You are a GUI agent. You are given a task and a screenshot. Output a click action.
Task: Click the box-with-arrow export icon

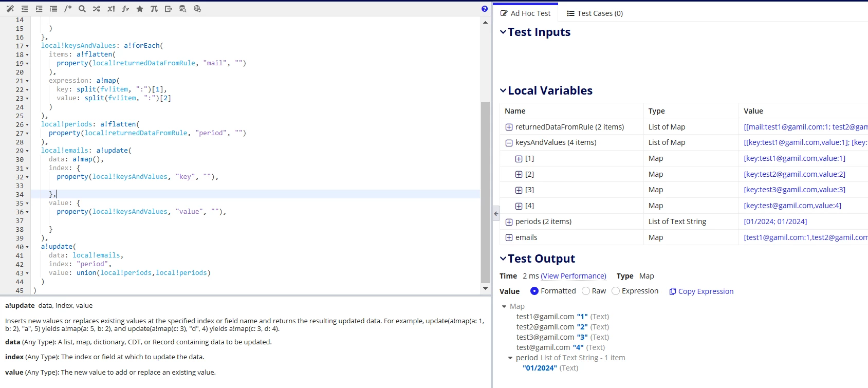pos(169,9)
